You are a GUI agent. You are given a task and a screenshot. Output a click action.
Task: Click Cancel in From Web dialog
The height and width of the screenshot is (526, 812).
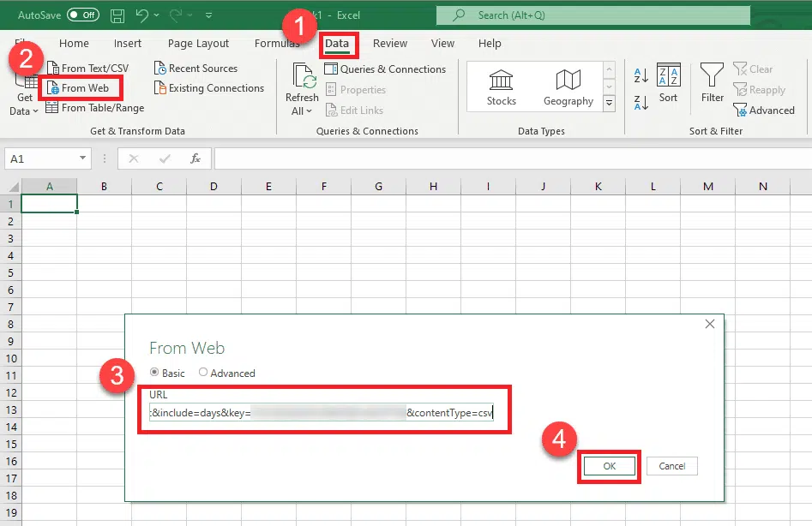click(x=672, y=466)
